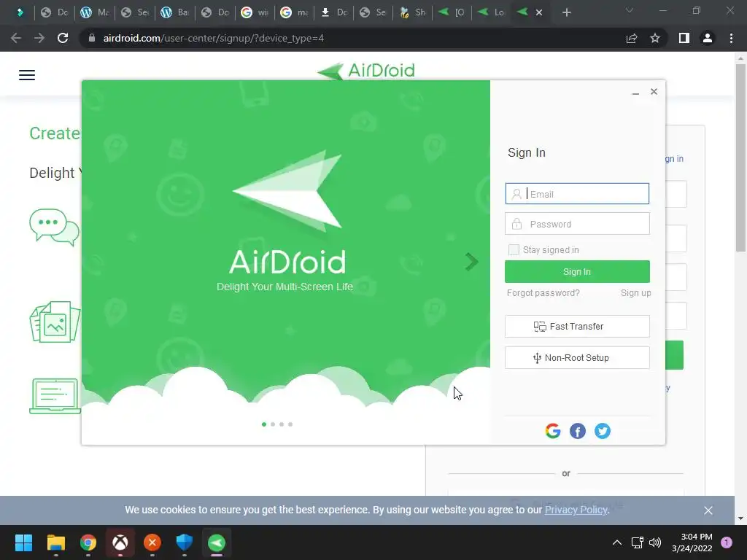Advance the AirDroid slideshow with right chevron
Viewport: 747px width, 560px height.
point(471,262)
